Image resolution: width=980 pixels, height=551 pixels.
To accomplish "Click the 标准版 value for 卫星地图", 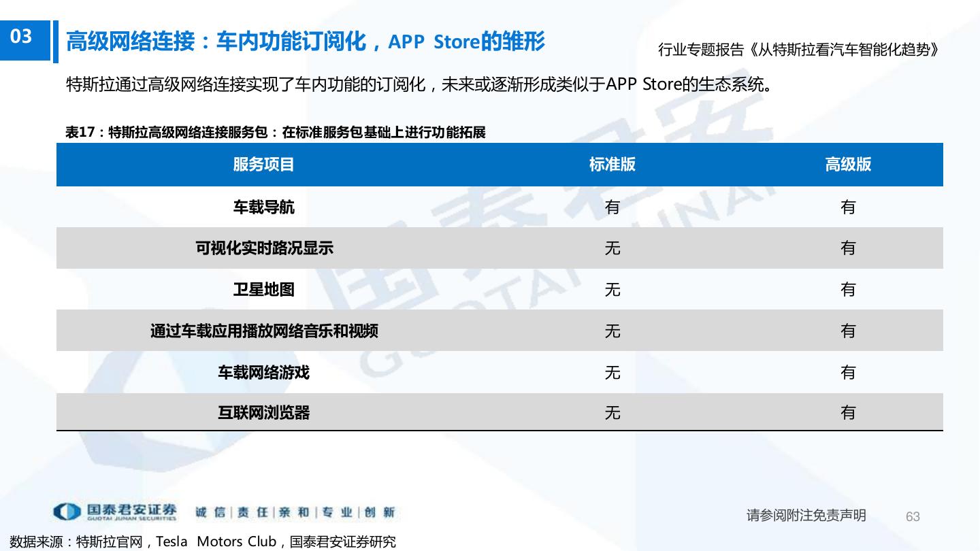I will click(612, 290).
